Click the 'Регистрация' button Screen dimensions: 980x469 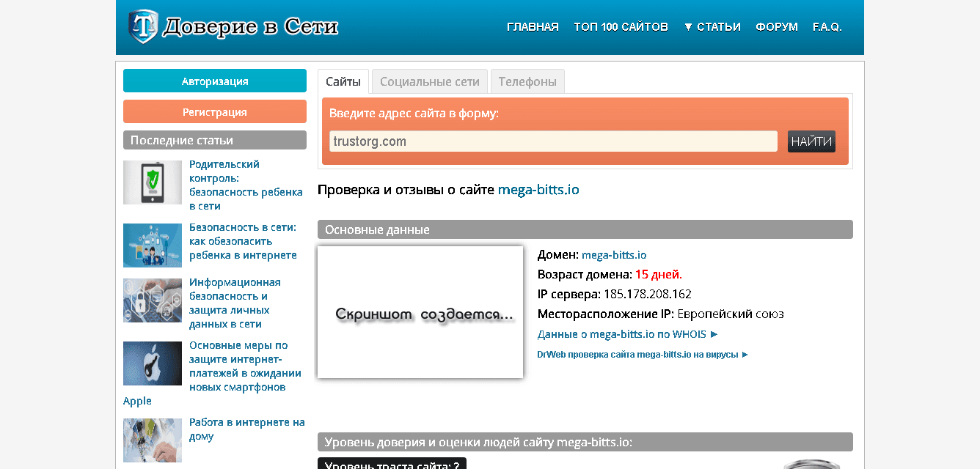(x=215, y=112)
